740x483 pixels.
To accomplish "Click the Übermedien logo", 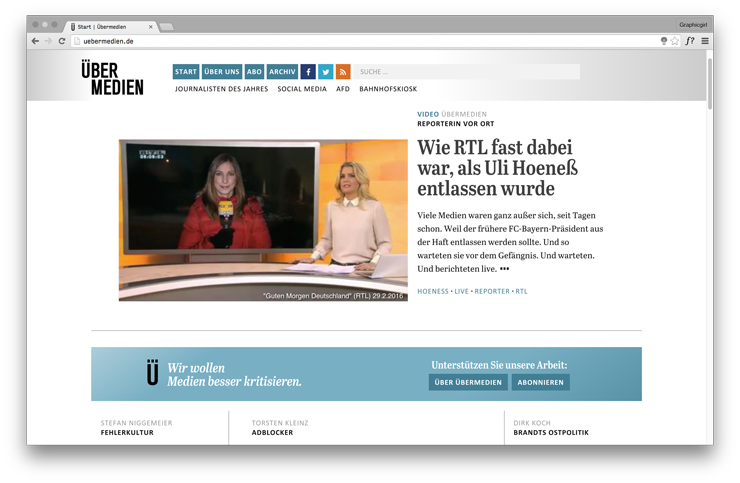I will coord(112,77).
